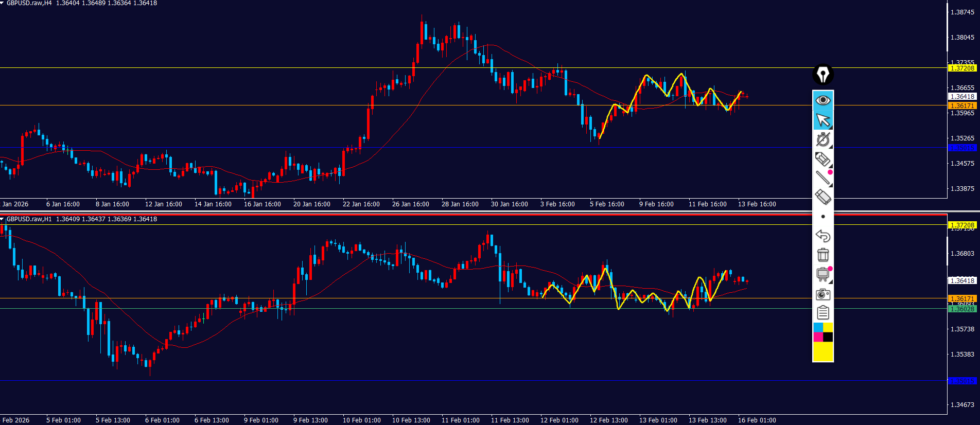The image size is (980, 425).
Task: Open the Epic Pen nib logo menu
Action: (x=822, y=75)
